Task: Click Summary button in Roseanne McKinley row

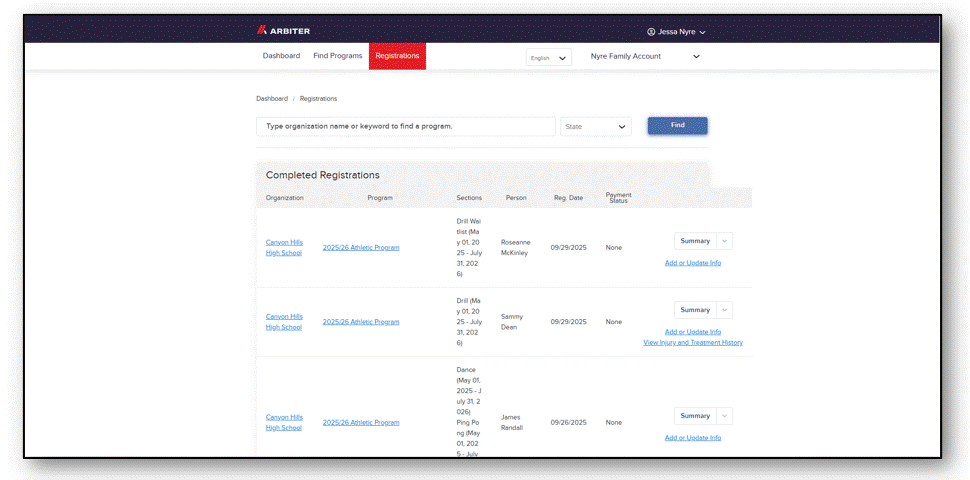Action: (695, 241)
